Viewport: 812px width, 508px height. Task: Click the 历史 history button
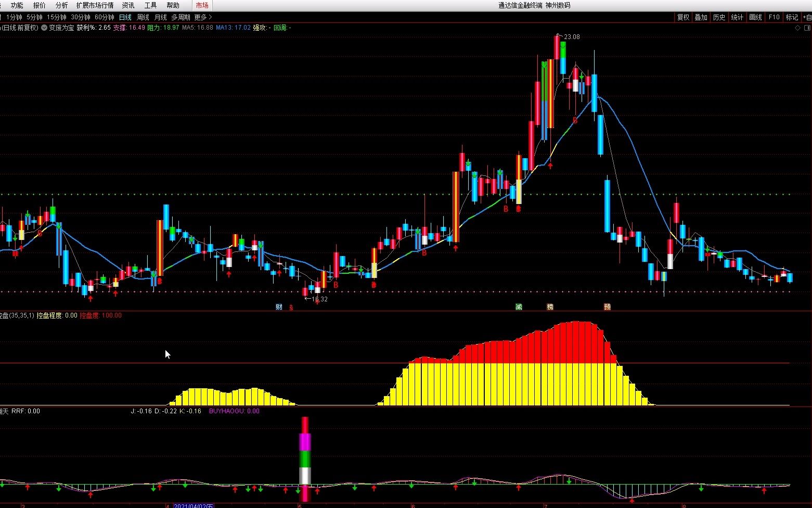coord(719,17)
